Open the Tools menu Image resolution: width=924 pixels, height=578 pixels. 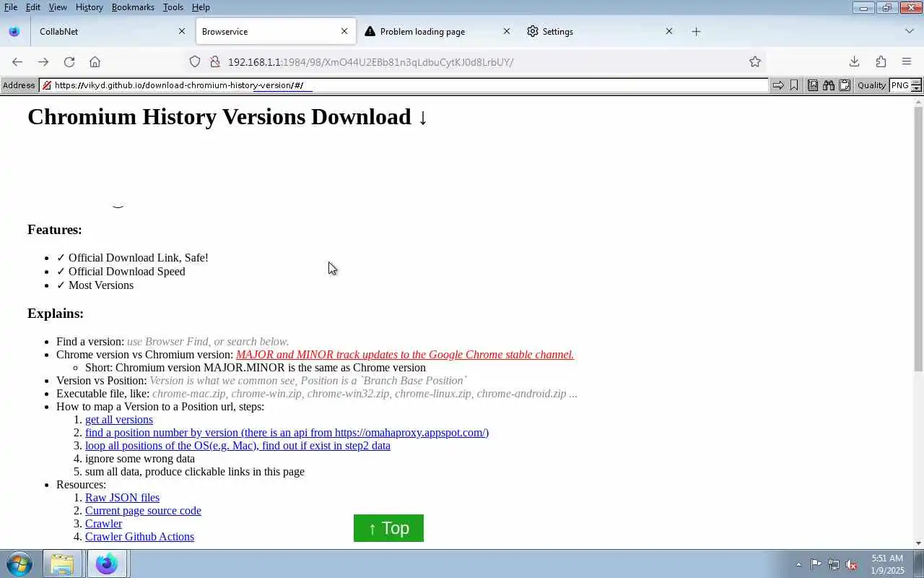coord(173,7)
